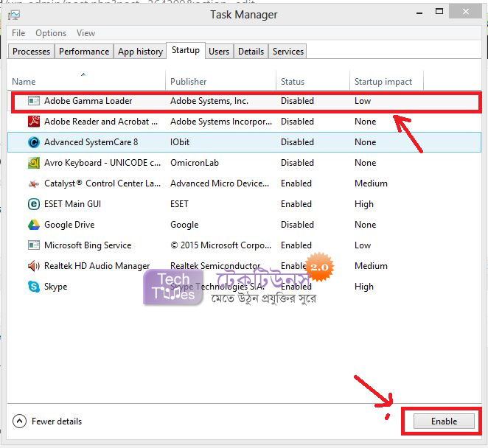The image size is (488, 448).
Task: Click the Avro Keyboard icon
Action: coord(34,163)
